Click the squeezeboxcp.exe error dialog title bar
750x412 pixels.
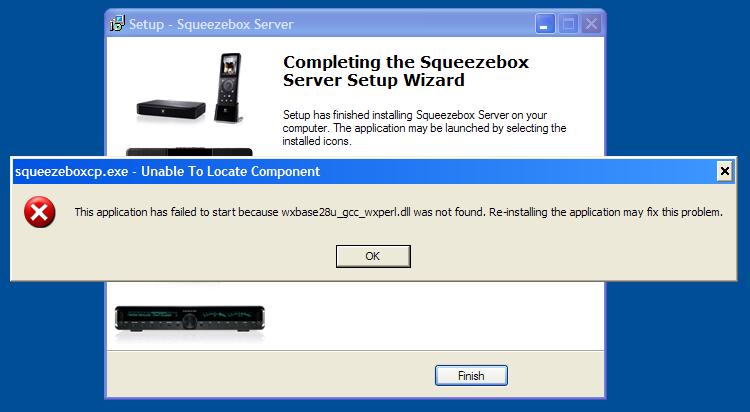364,171
